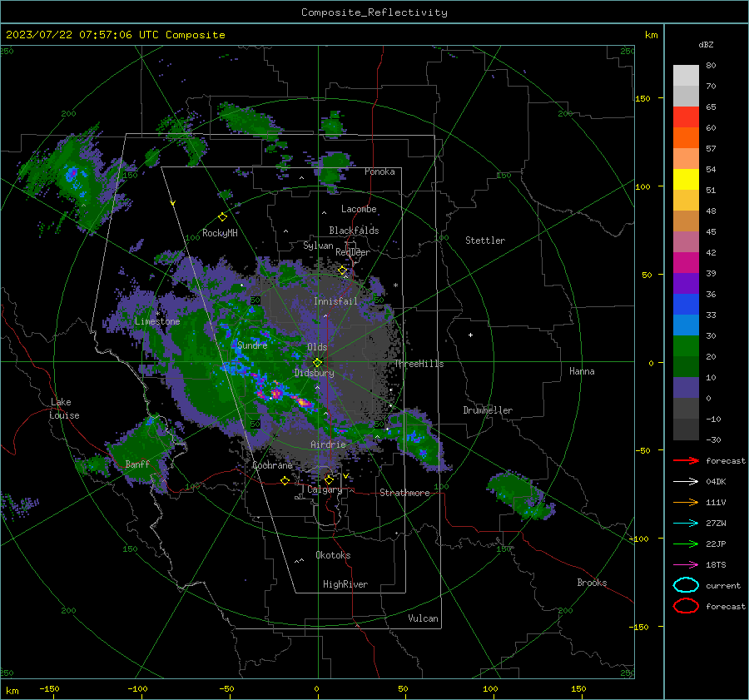Viewport: 749px width, 700px height.
Task: Click the Banff town label
Action: click(x=137, y=464)
